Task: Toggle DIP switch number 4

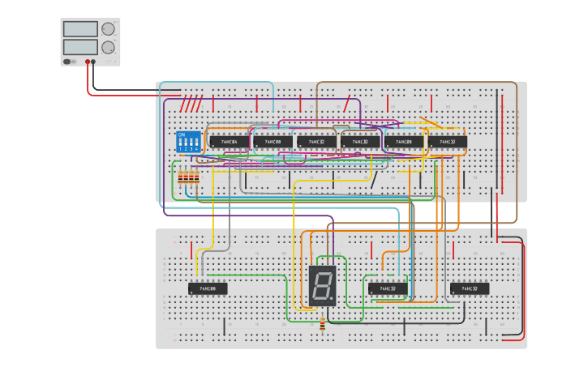Action: (196, 143)
